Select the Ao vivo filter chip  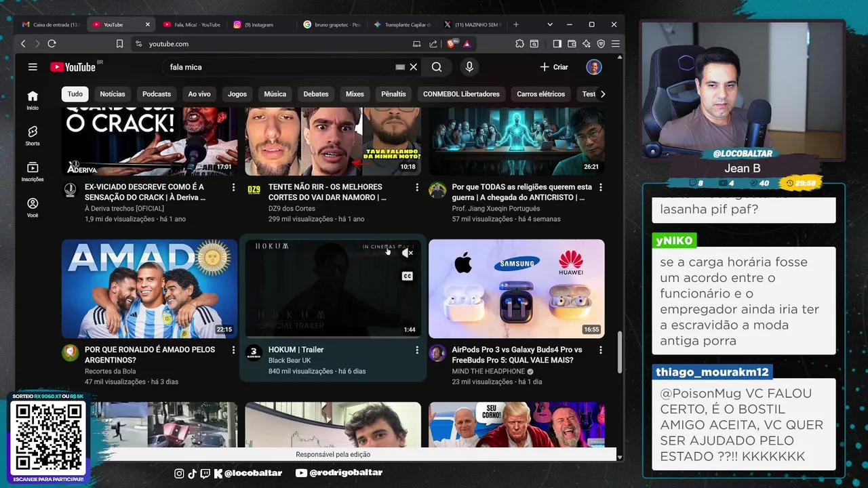click(x=199, y=94)
